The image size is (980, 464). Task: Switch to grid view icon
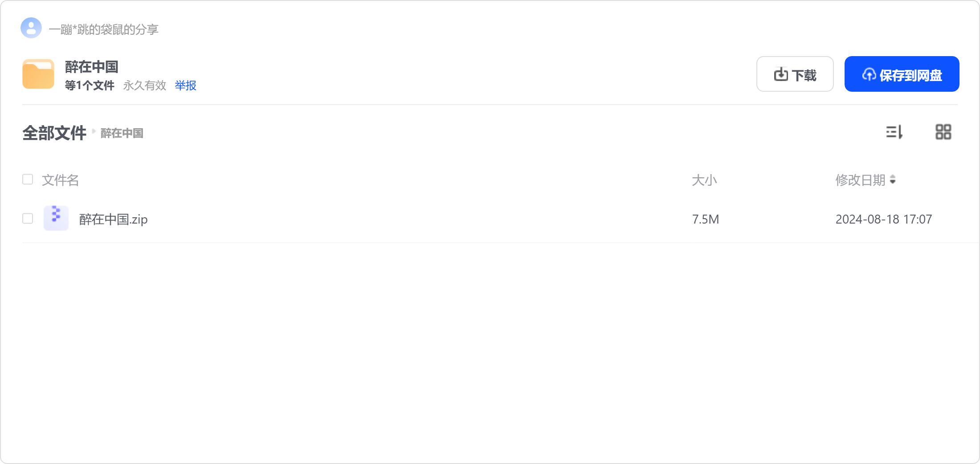coord(943,132)
